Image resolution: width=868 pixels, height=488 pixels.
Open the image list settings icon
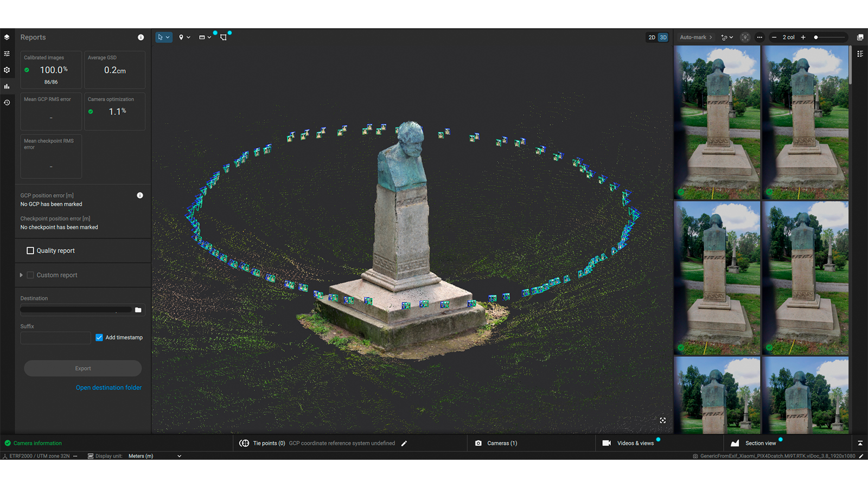[860, 54]
